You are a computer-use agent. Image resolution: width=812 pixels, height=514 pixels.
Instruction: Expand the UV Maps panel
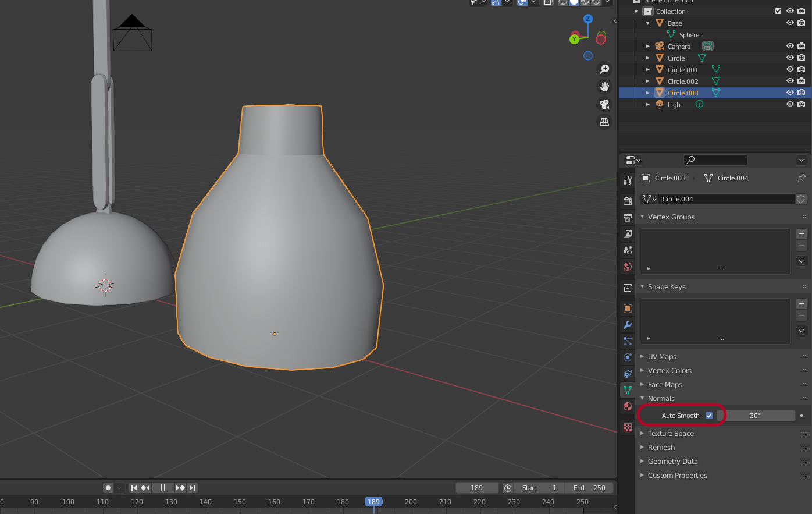coord(642,356)
